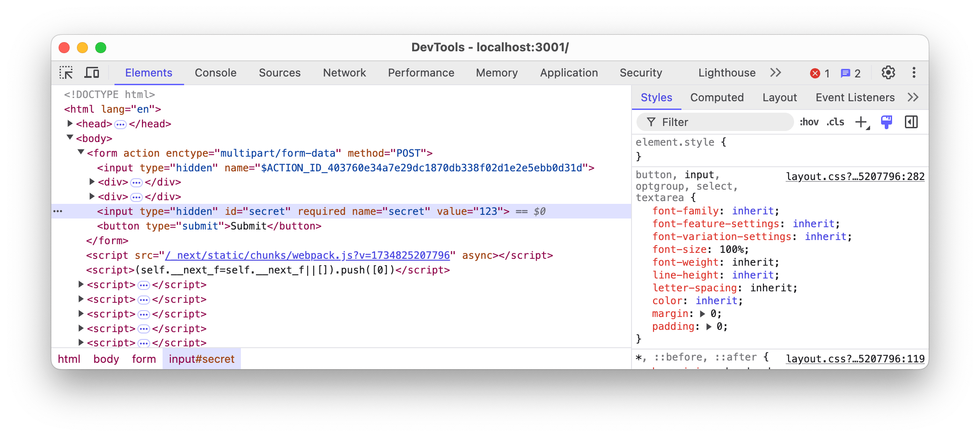Click the row actions ellipsis beside the selected input

click(x=58, y=211)
